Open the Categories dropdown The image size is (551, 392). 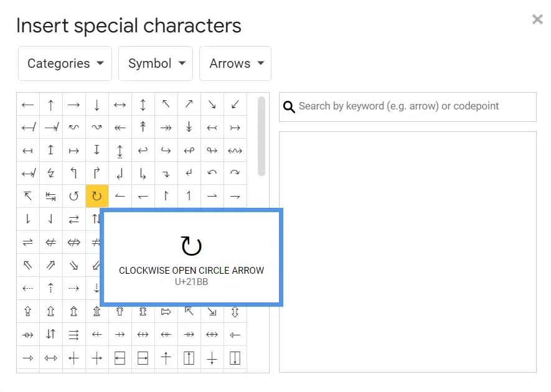[x=65, y=63]
